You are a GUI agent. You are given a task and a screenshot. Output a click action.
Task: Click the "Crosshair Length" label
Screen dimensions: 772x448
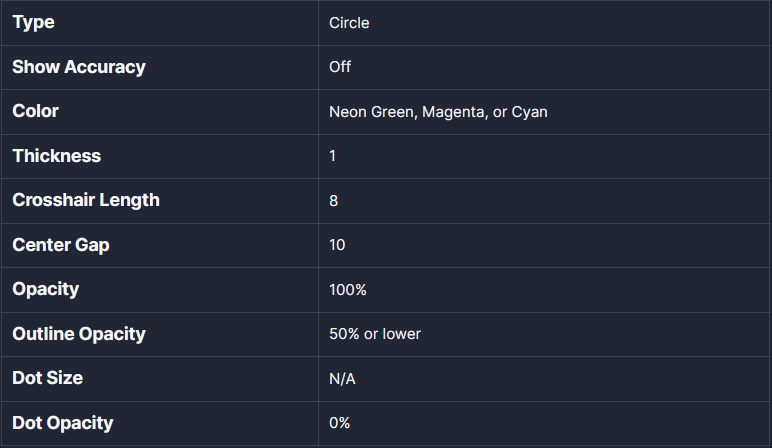(86, 200)
